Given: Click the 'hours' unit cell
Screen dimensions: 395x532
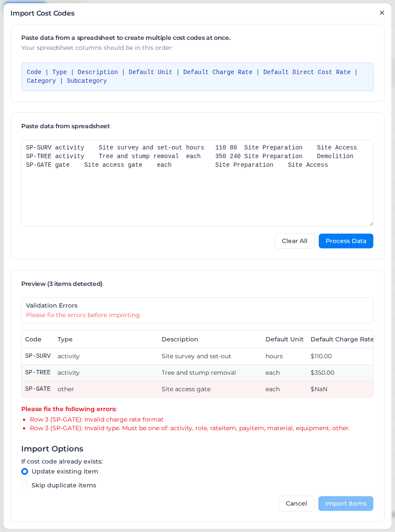Looking at the screenshot, I should tap(274, 356).
